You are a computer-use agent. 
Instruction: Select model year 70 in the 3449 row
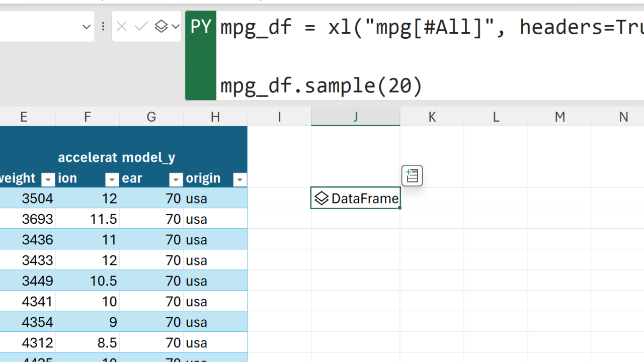[151, 281]
